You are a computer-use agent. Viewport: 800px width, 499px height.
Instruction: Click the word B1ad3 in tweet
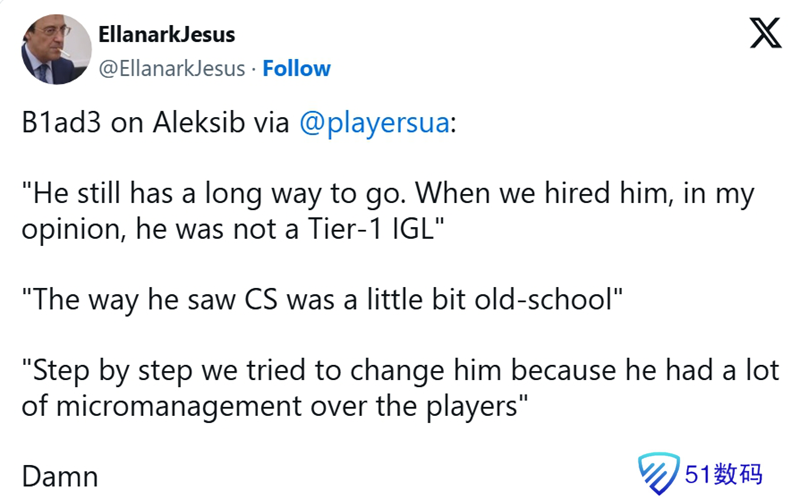point(62,124)
